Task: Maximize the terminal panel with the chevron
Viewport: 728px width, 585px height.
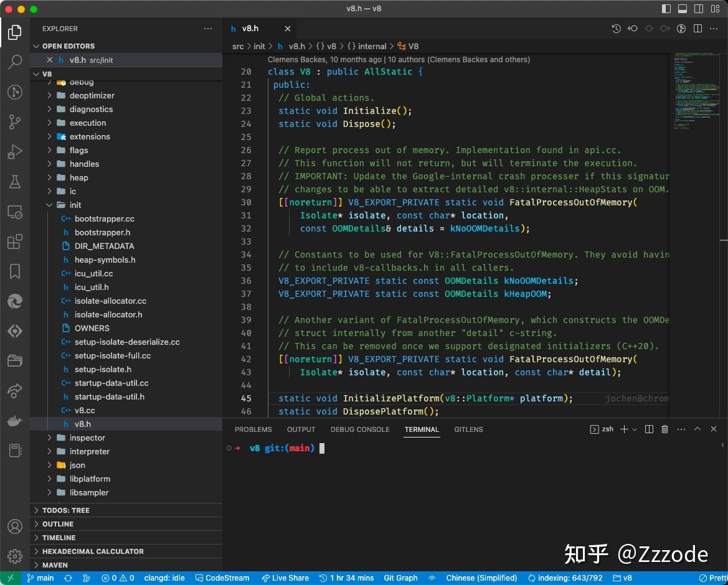Action: click(x=697, y=429)
